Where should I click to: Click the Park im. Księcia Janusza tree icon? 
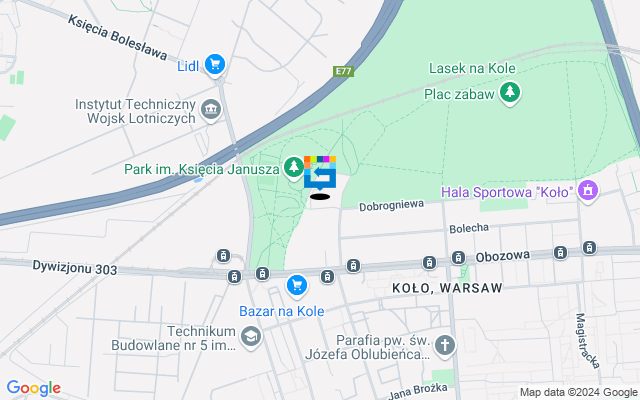[x=293, y=167]
